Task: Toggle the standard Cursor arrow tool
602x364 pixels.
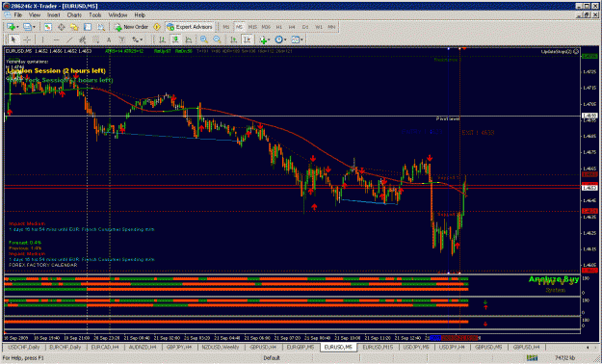Action: click(x=13, y=39)
